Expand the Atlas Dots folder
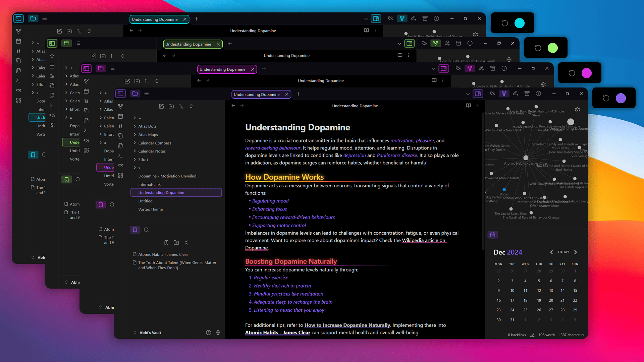The width and height of the screenshot is (644, 362). click(x=147, y=126)
